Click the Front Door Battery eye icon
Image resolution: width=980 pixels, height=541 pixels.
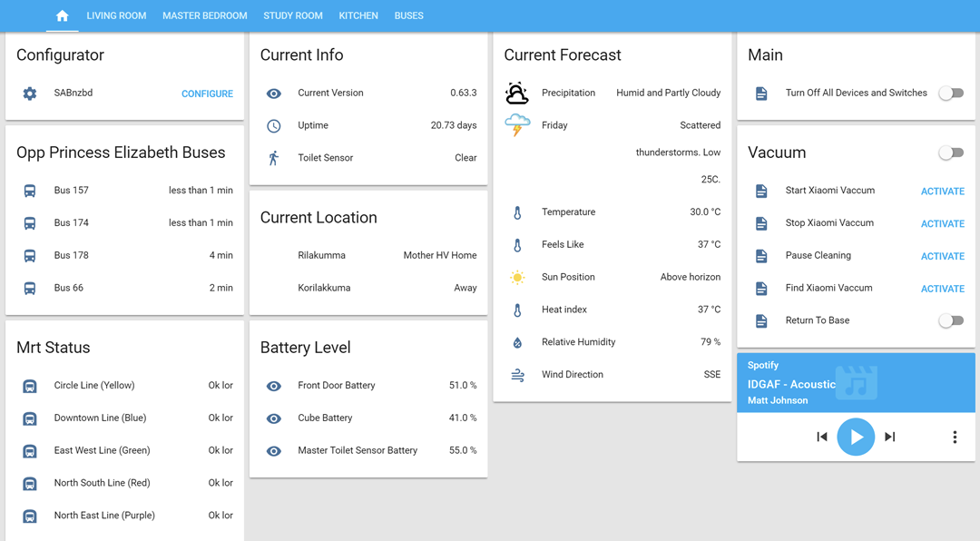coord(274,386)
